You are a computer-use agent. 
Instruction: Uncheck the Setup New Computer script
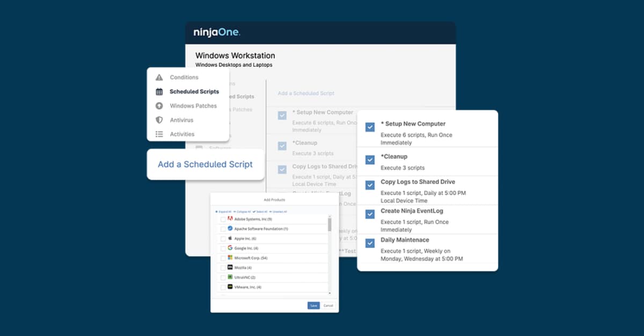coord(370,127)
